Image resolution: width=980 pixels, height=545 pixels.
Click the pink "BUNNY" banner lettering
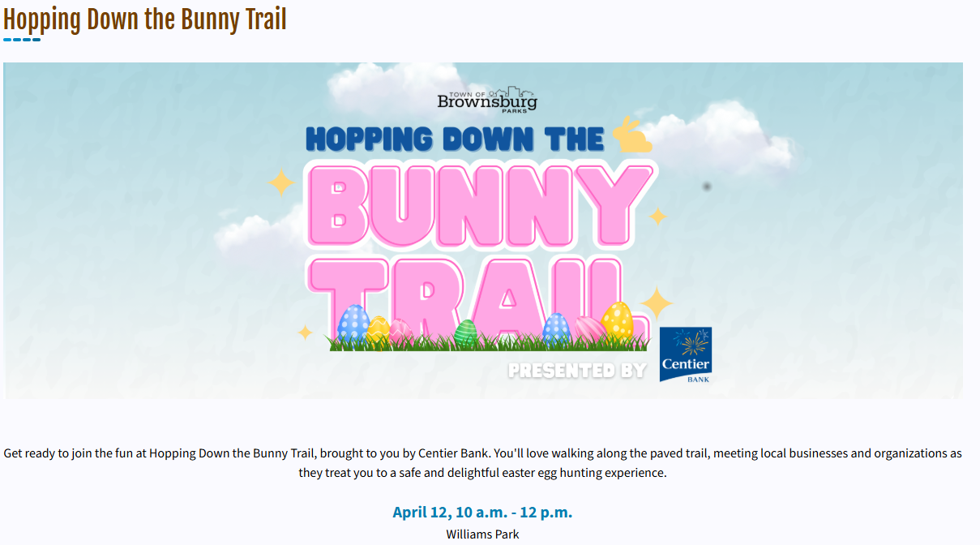(481, 207)
